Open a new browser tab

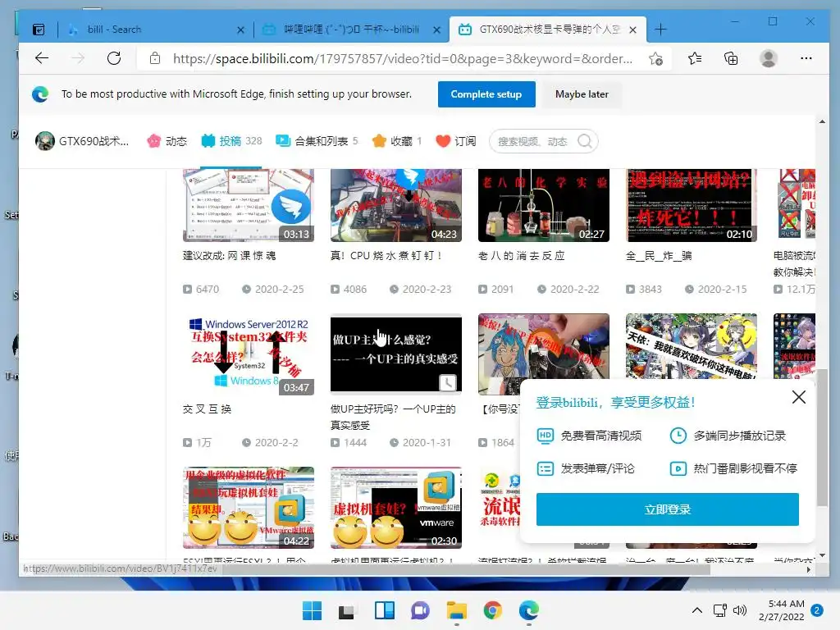(660, 30)
